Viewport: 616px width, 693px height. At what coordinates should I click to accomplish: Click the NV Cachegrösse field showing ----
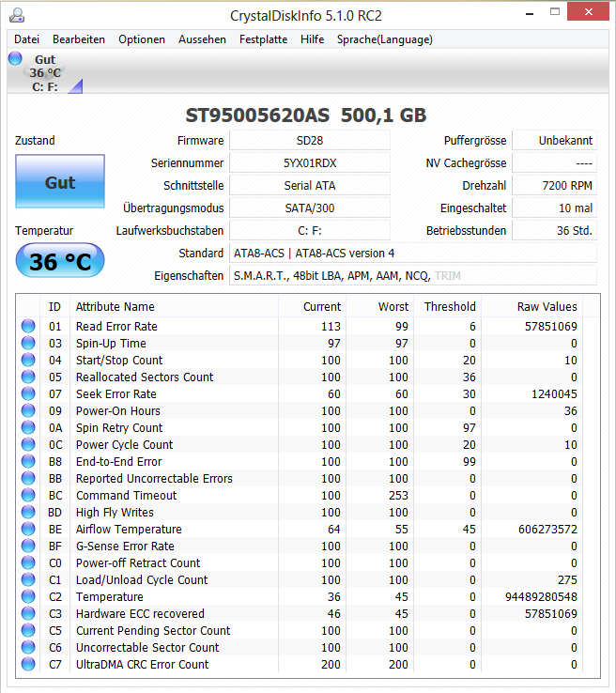555,163
